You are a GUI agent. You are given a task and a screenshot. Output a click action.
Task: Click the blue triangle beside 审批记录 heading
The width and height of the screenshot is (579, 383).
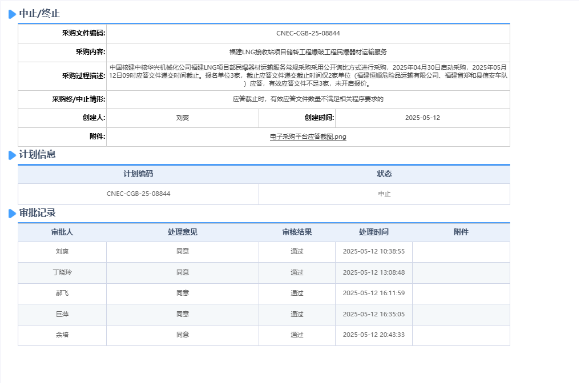point(12,213)
